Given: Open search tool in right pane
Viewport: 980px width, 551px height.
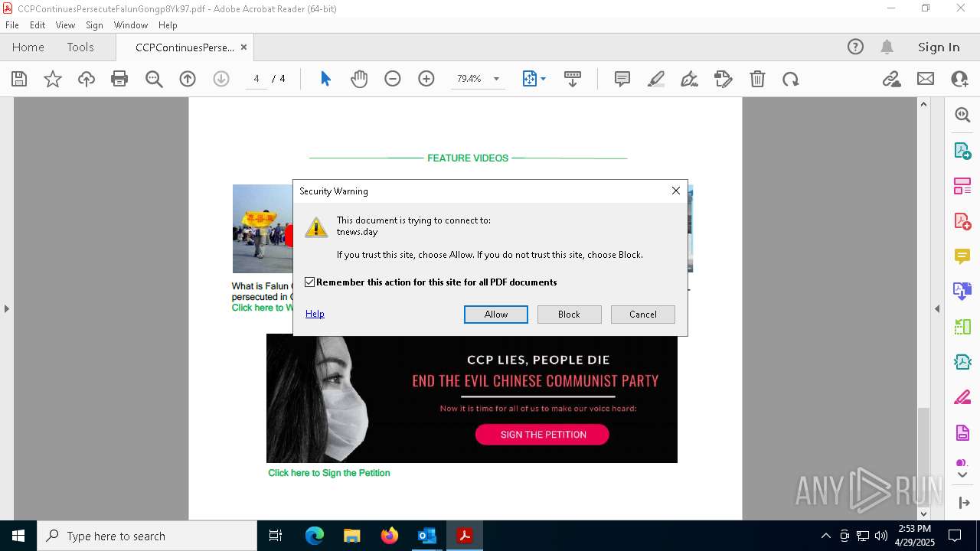Looking at the screenshot, I should pos(962,115).
